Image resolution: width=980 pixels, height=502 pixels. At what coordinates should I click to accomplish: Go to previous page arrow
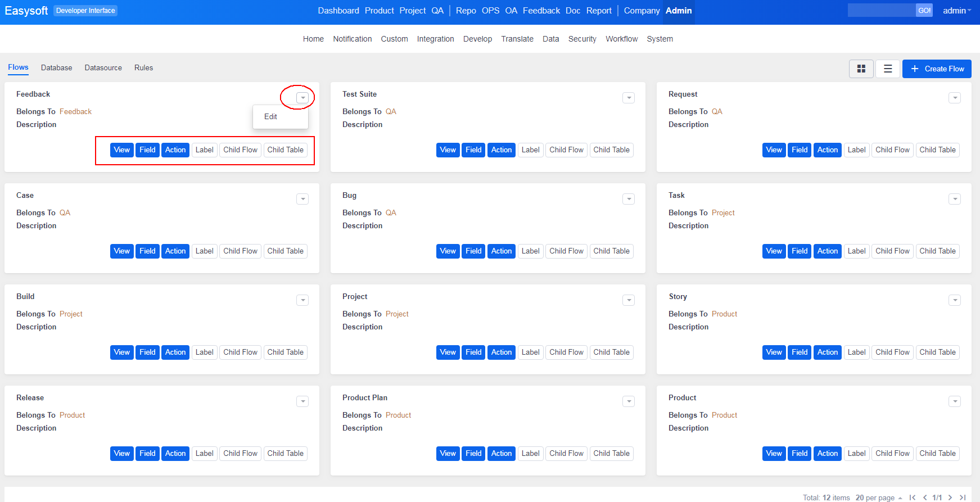click(x=925, y=498)
